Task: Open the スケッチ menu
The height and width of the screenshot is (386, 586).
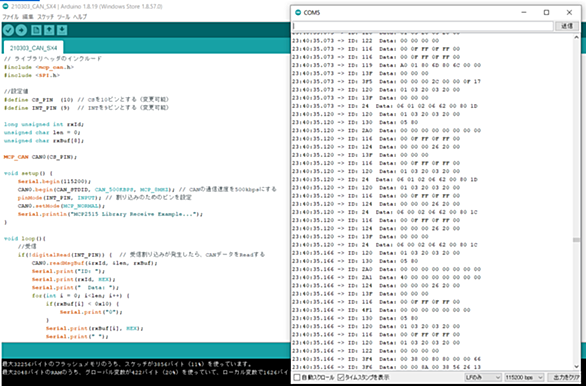Action: coord(46,17)
